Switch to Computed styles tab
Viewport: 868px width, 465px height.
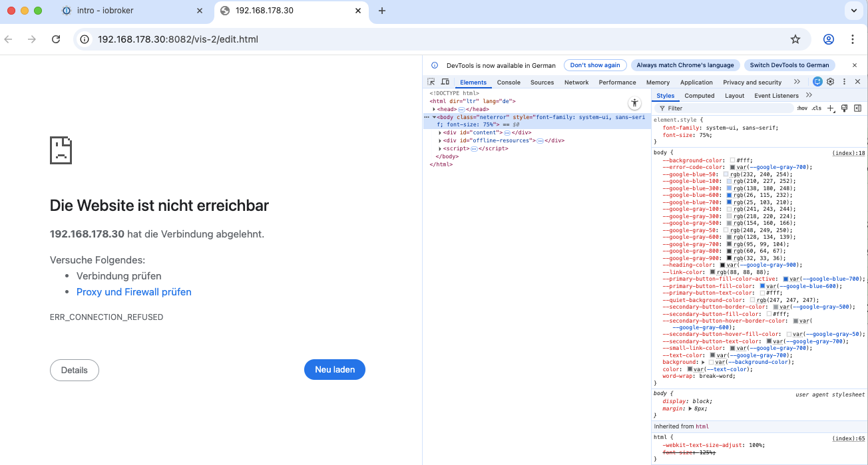700,96
